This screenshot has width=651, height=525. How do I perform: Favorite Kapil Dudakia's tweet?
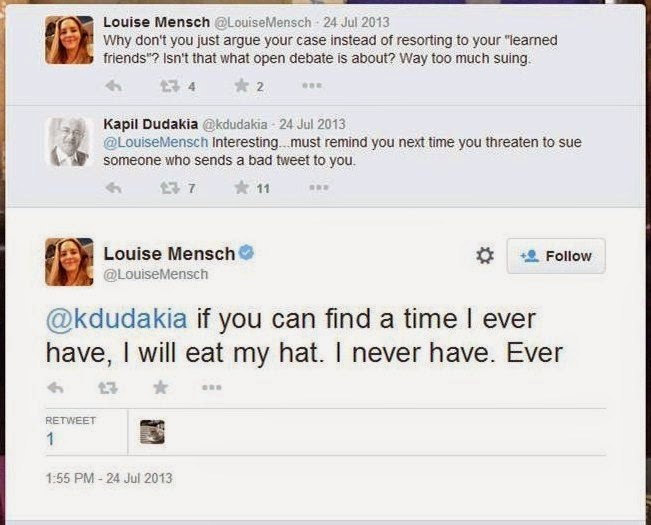pos(240,187)
